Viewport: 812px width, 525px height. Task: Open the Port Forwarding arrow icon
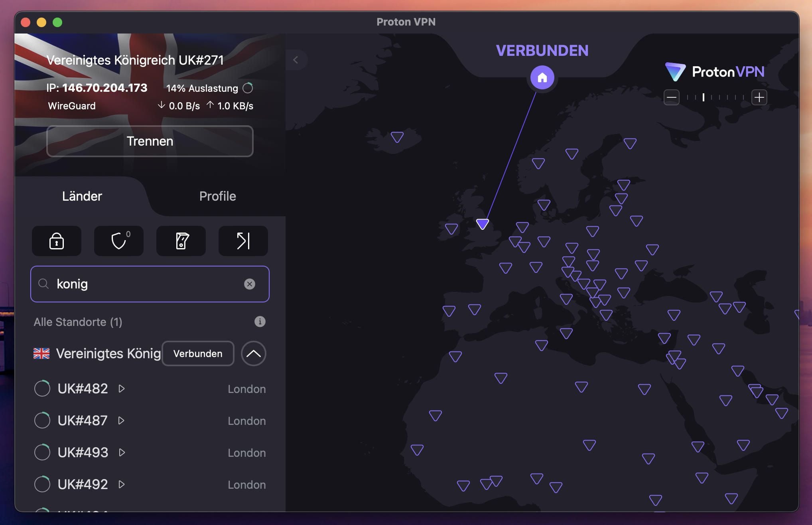243,241
